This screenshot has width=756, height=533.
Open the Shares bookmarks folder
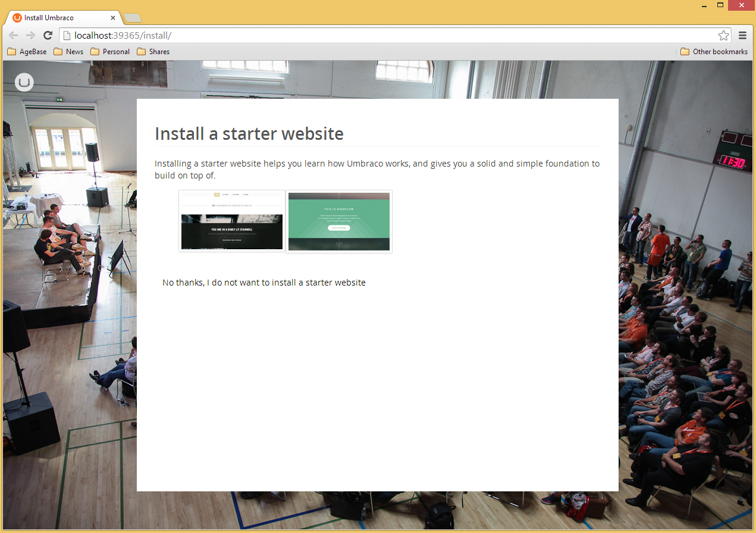pyautogui.click(x=153, y=52)
